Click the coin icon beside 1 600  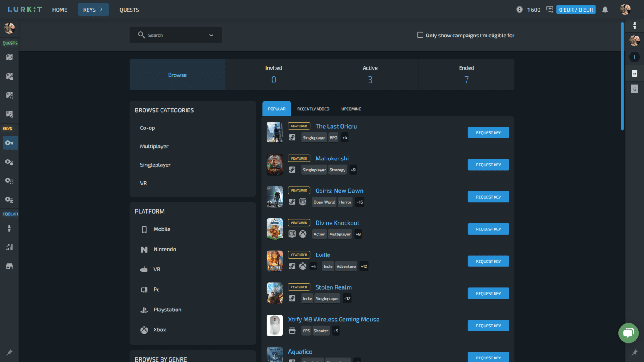pyautogui.click(x=519, y=10)
